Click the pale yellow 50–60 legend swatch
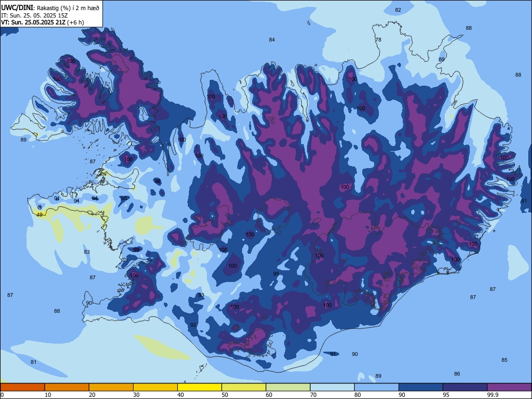Screen dimensions: 532x399 coord(244,387)
